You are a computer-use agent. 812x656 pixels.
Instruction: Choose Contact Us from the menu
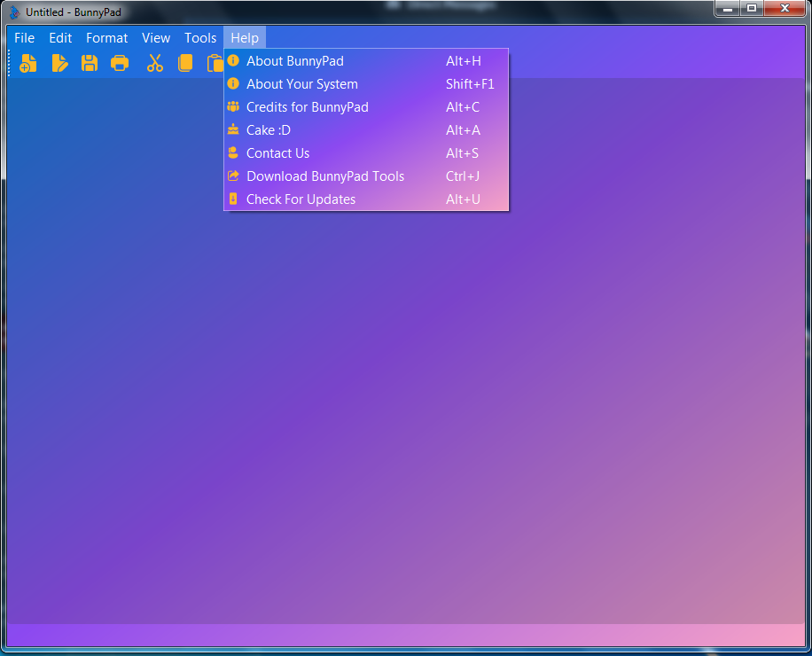366,153
